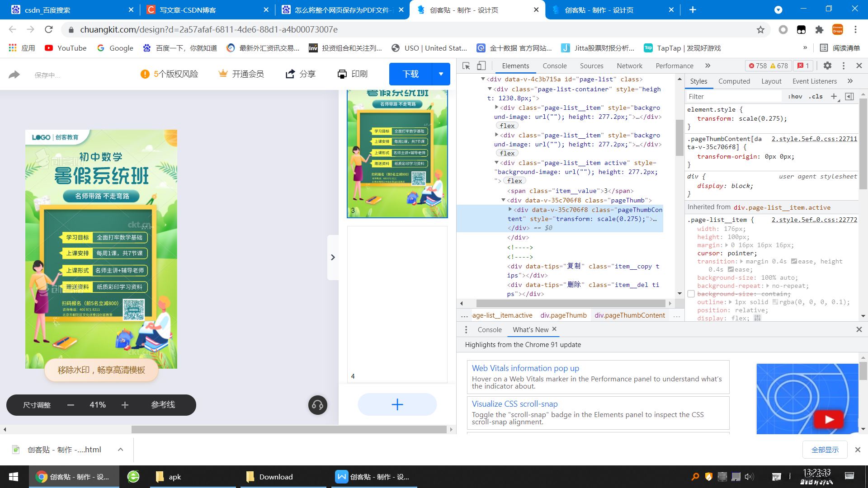This screenshot has width=868, height=488.
Task: Click the customer service headset icon
Action: [318, 405]
